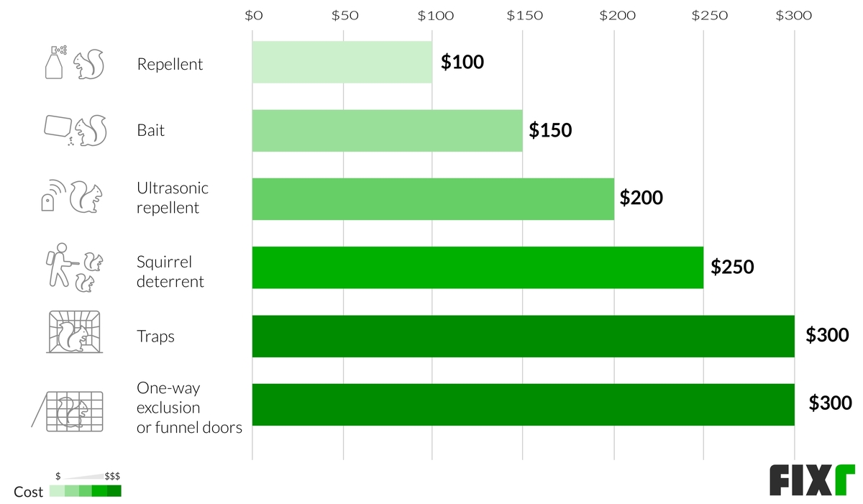Click the Bait $150 bar

387,131
